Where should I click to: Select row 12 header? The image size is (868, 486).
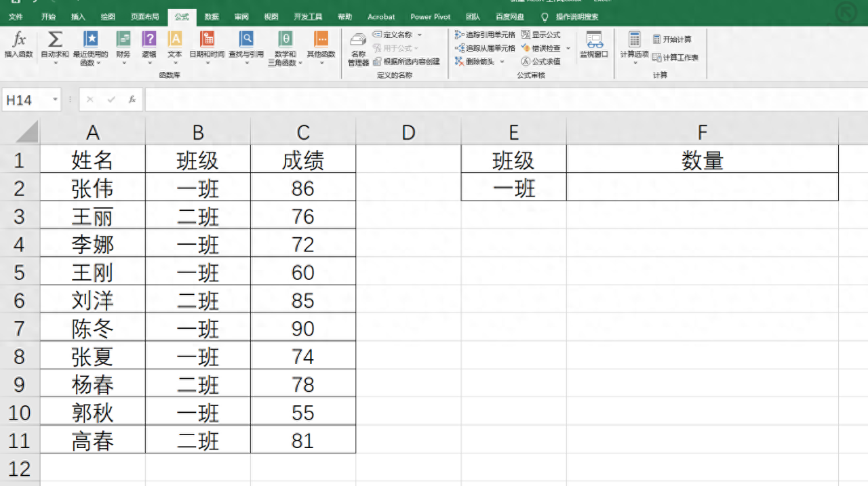[20, 468]
